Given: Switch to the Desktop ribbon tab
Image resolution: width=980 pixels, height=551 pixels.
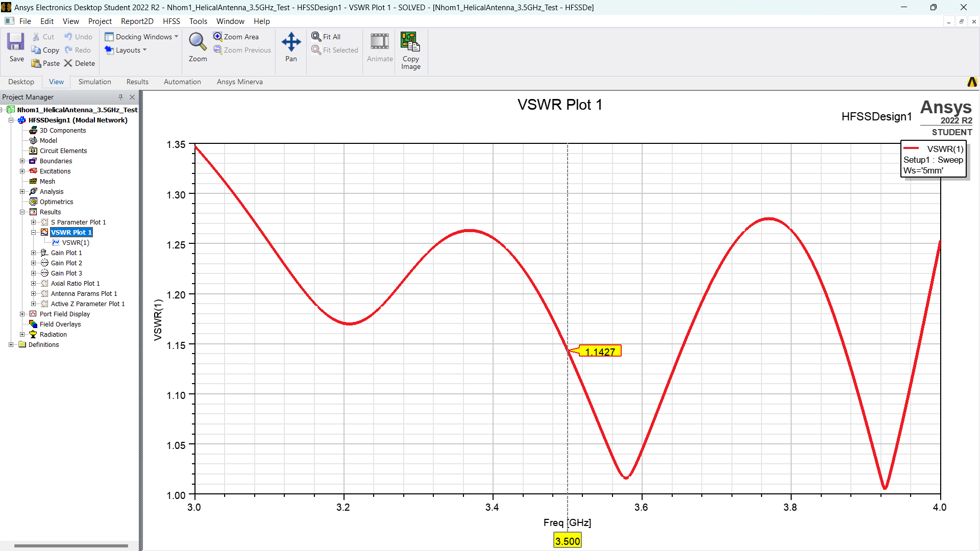Looking at the screenshot, I should coord(21,82).
